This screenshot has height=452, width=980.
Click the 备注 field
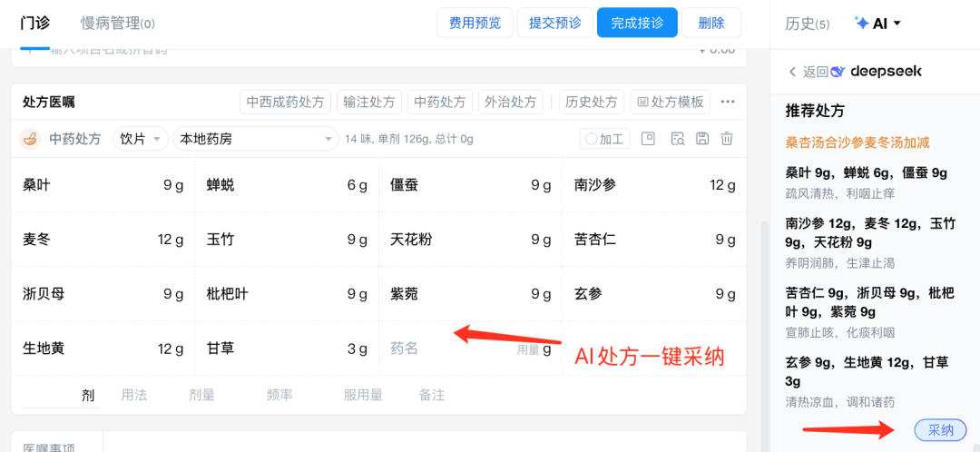[x=432, y=395]
